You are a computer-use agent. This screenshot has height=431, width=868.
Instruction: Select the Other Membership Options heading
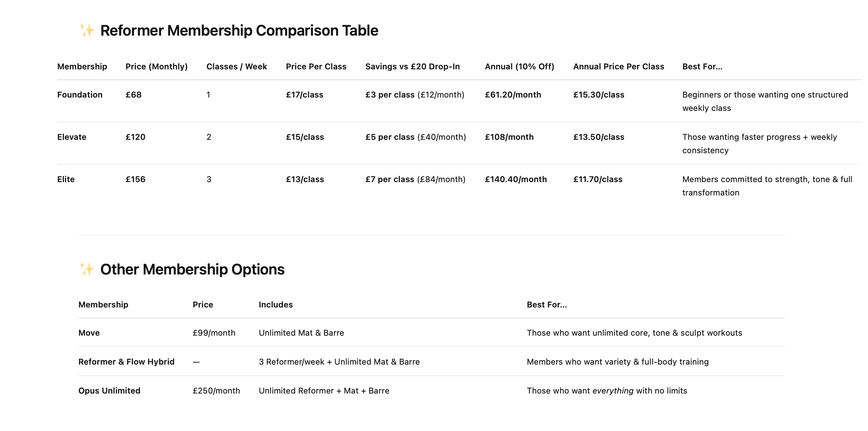[192, 269]
